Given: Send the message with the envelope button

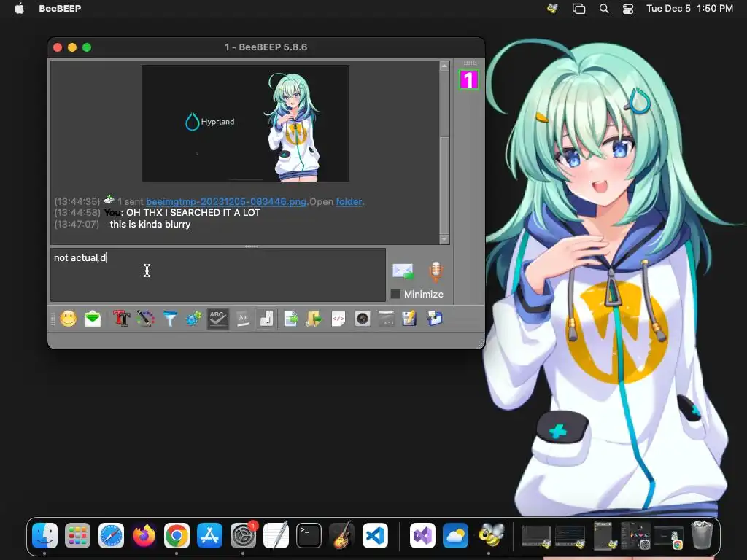Looking at the screenshot, I should click(403, 271).
